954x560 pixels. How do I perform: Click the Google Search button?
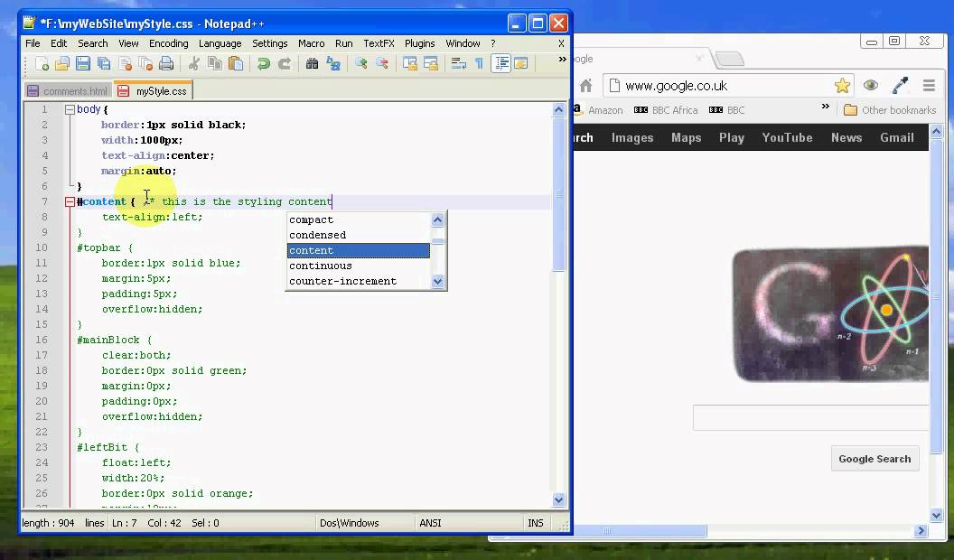pos(874,459)
